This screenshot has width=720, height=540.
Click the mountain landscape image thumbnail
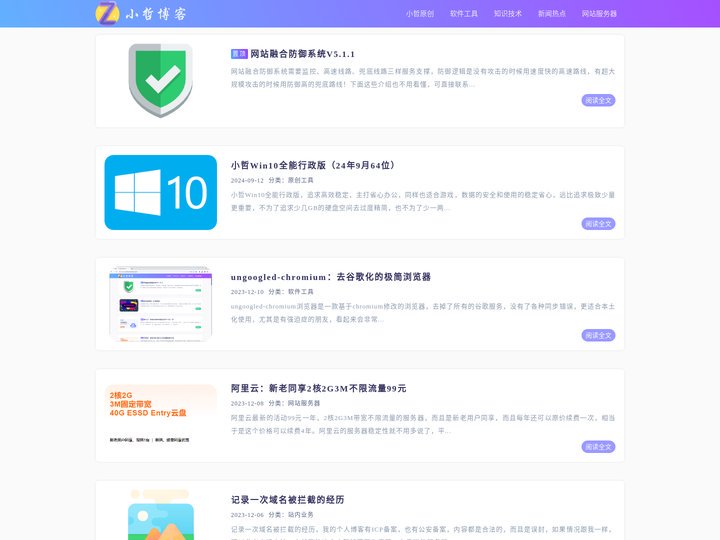point(161,515)
